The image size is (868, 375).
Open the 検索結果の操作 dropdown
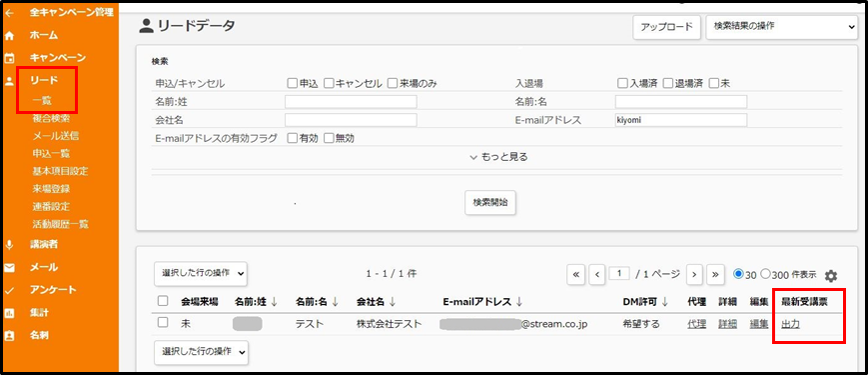tap(782, 27)
